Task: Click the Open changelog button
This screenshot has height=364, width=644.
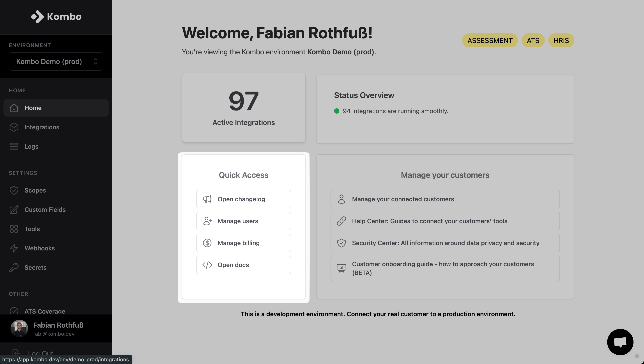Action: point(244,199)
